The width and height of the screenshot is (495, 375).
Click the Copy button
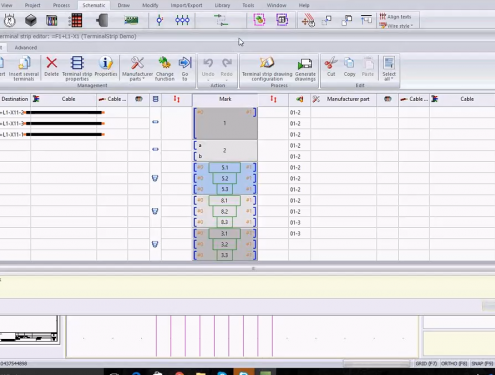coord(349,67)
